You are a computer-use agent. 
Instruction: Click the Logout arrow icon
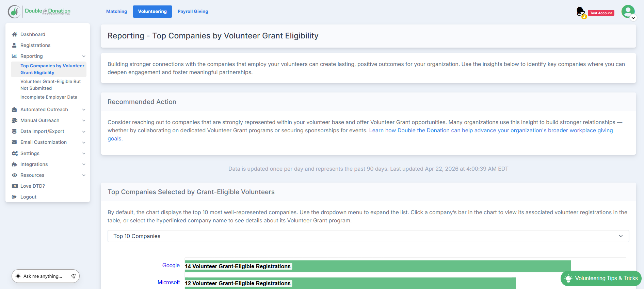(14, 197)
